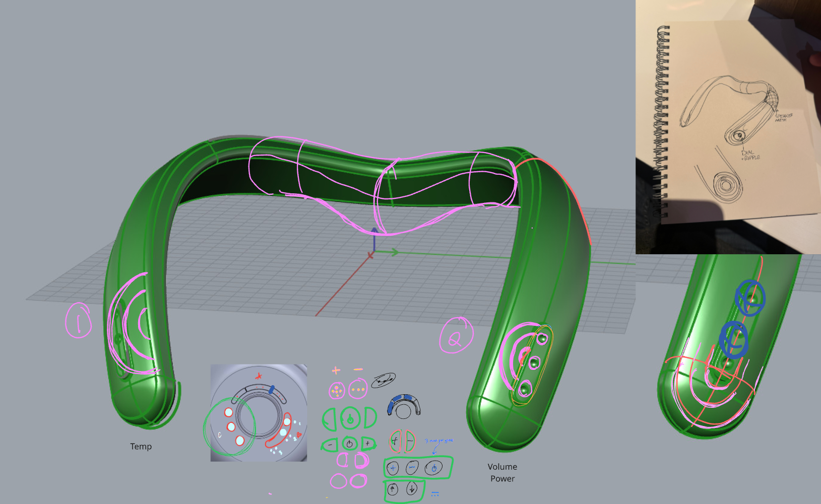Click the power icon in three-button green row
This screenshot has height=504, width=821.
tap(433, 468)
